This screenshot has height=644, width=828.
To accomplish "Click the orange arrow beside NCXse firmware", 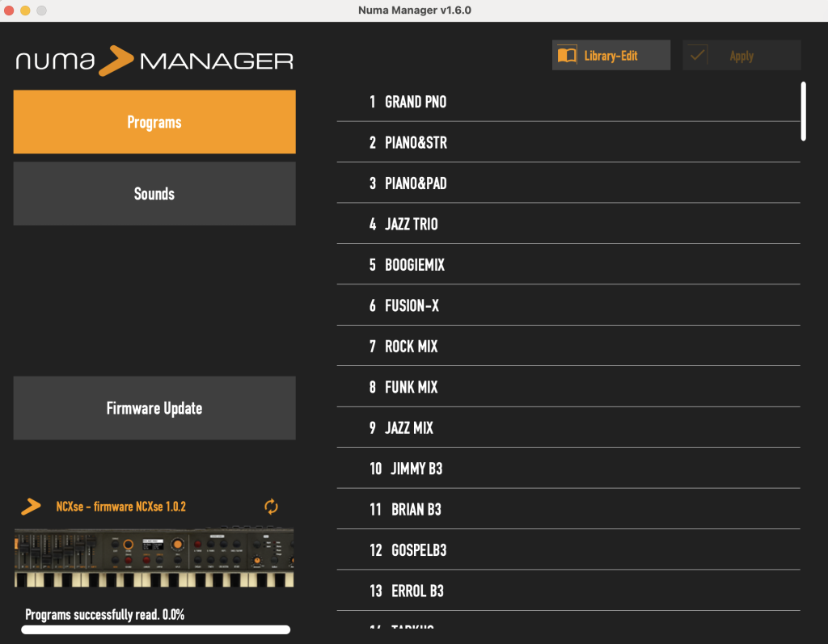I will coord(31,507).
